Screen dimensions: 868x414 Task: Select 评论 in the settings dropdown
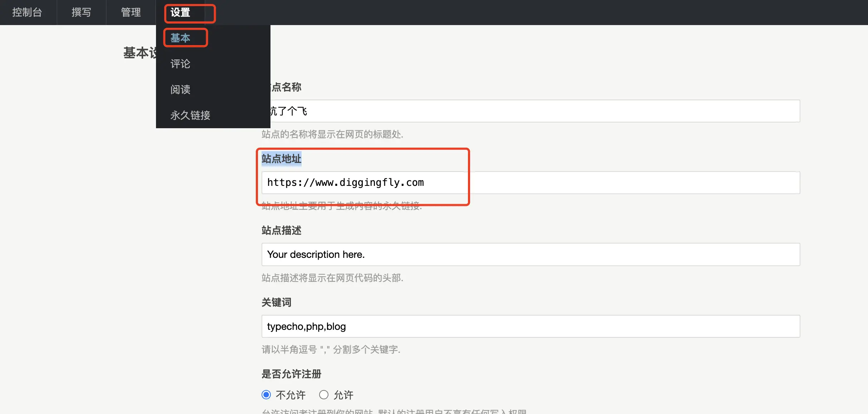[x=180, y=64]
